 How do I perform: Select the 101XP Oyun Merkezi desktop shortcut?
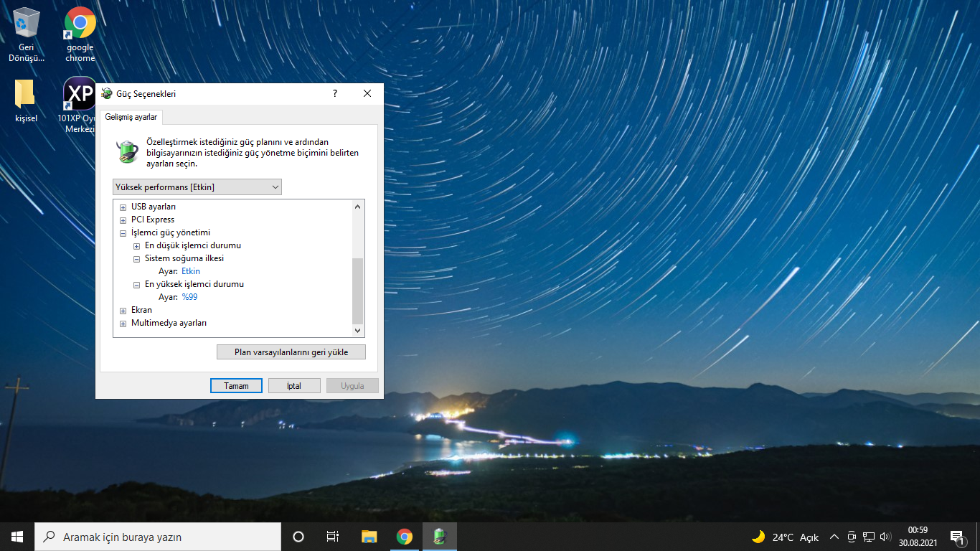[80, 105]
